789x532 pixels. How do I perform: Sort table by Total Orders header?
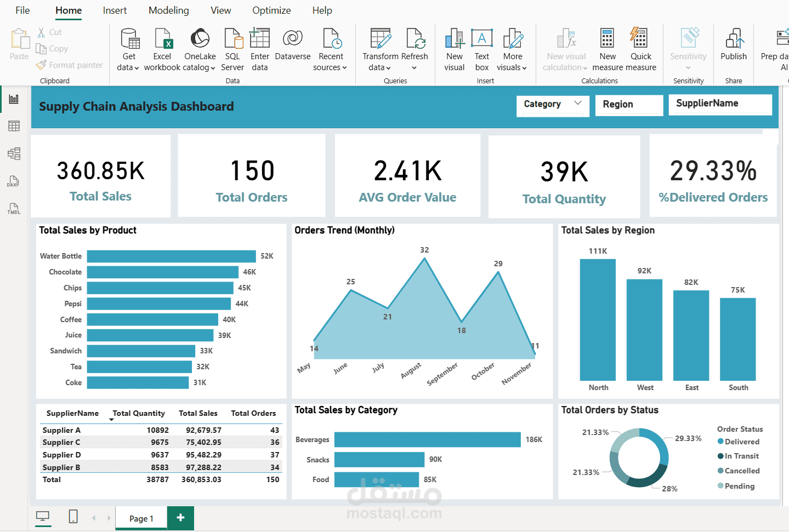(x=253, y=413)
